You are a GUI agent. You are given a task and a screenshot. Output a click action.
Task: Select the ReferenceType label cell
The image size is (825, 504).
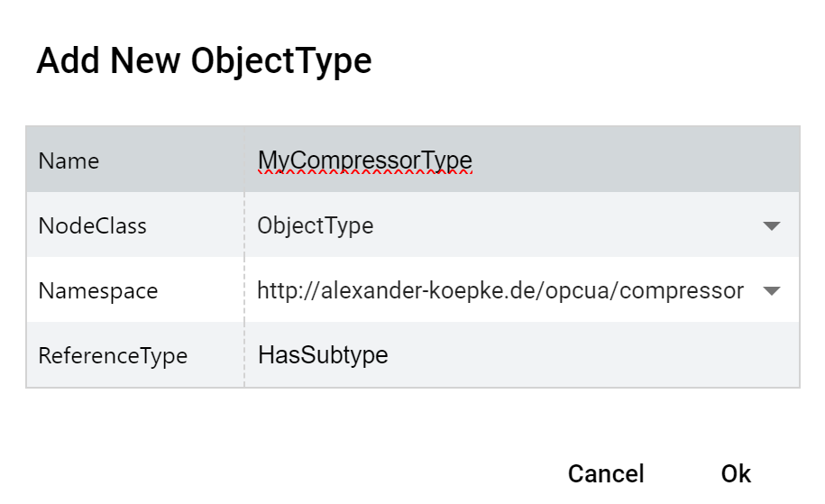tap(135, 355)
